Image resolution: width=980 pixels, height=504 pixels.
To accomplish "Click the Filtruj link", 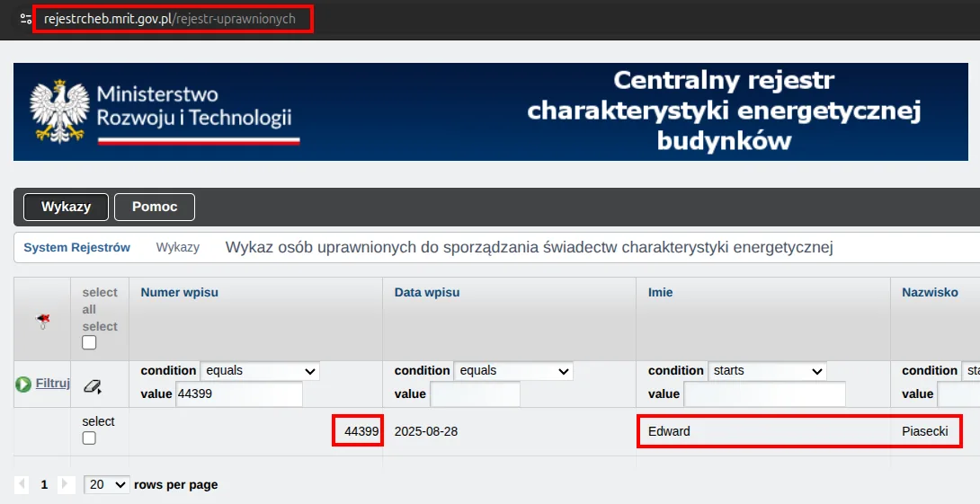I will pos(52,384).
